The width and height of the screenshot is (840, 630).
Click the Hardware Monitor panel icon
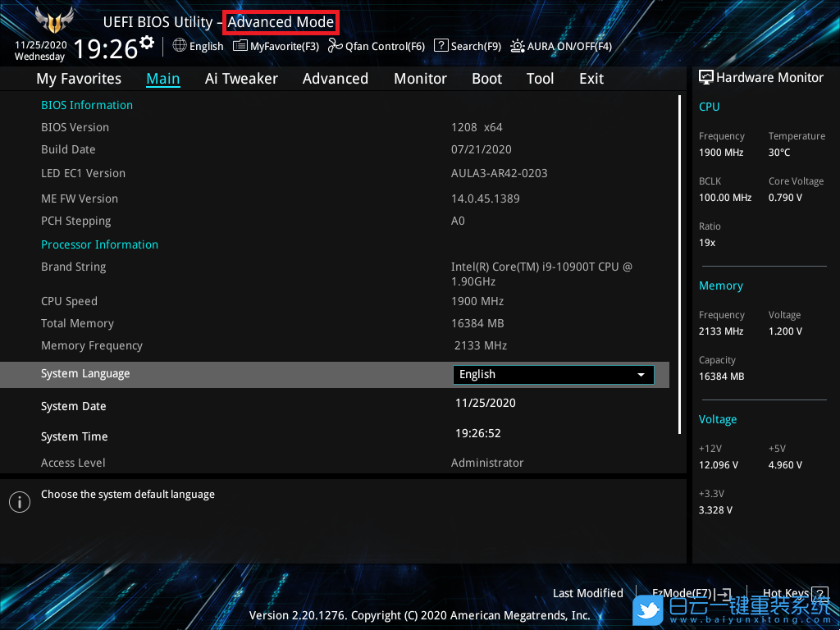tap(706, 77)
